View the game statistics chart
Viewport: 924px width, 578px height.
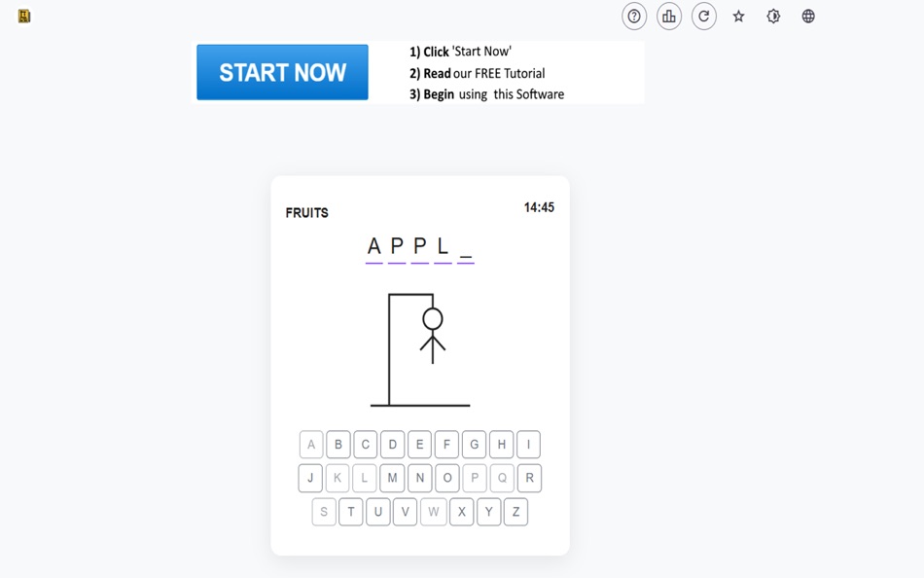[x=669, y=17]
